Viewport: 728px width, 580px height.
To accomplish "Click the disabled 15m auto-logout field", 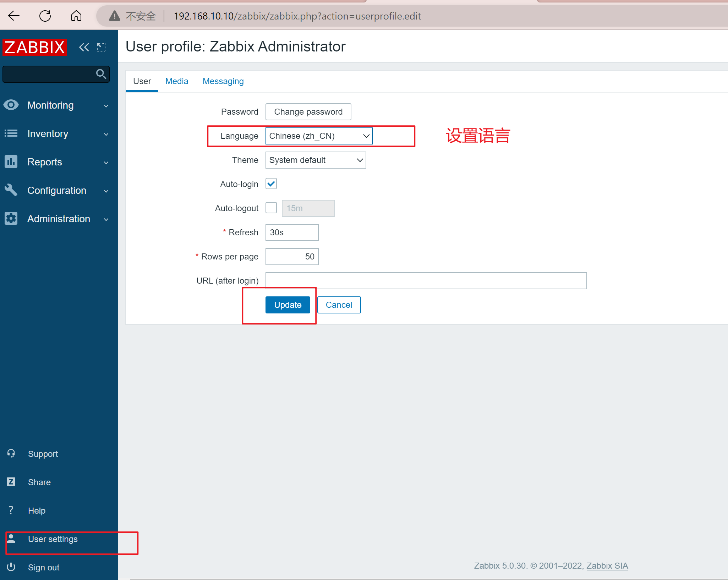I will coord(308,208).
